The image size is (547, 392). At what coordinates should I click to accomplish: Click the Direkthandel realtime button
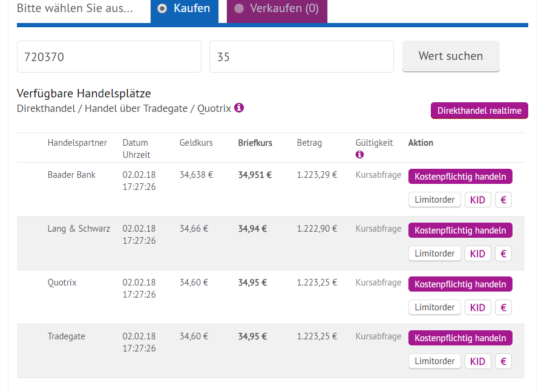(x=479, y=111)
